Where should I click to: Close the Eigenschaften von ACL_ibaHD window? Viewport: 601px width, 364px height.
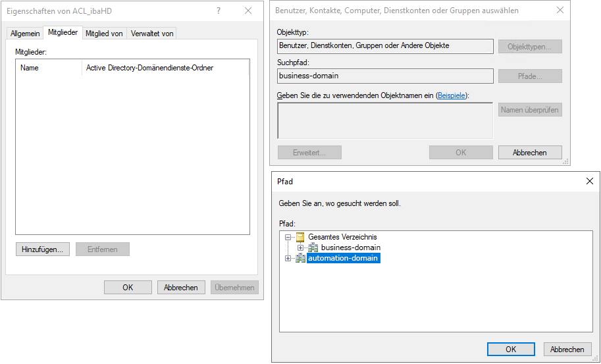click(248, 11)
